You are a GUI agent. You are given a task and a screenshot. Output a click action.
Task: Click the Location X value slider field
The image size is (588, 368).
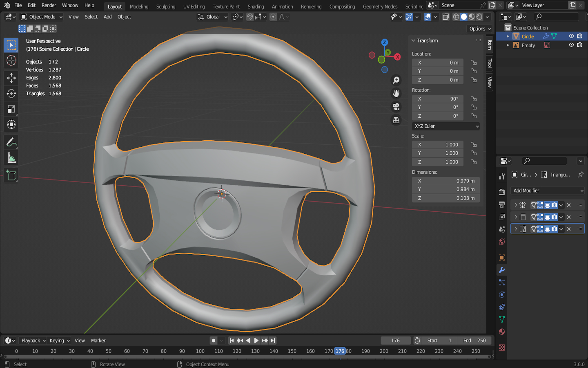tap(437, 63)
